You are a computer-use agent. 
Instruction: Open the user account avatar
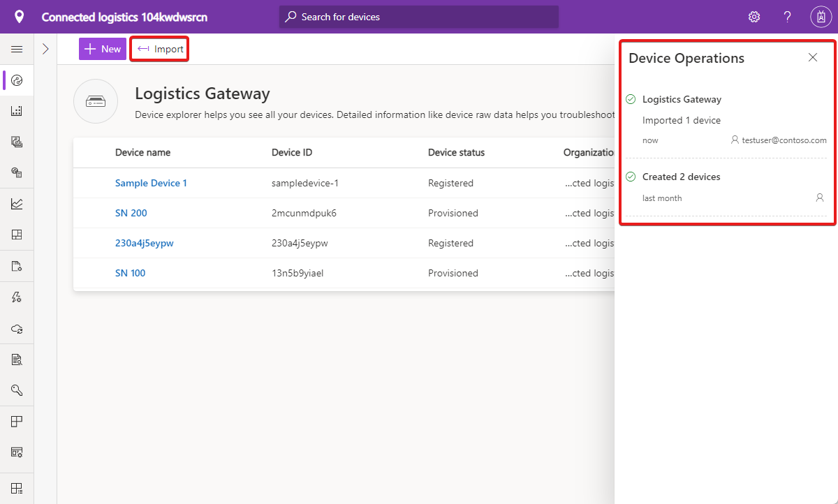(x=821, y=17)
